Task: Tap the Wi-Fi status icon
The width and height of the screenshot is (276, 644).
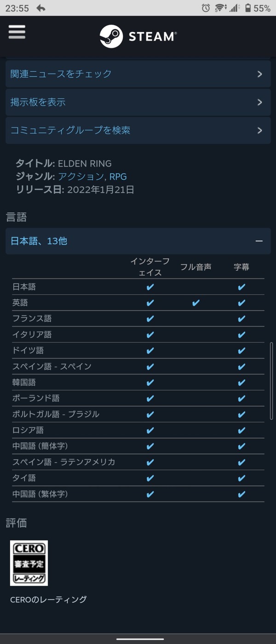Action: 219,8
